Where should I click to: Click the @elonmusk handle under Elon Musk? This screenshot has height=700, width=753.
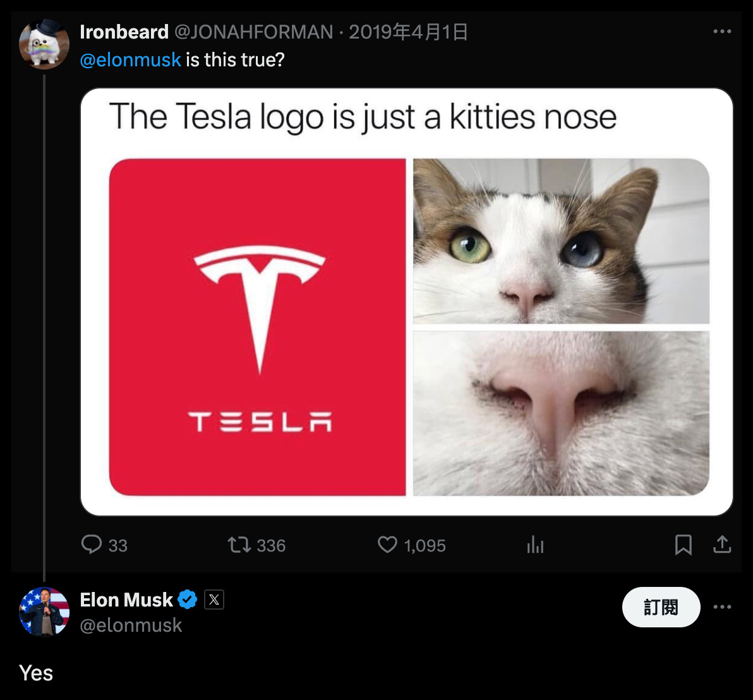131,625
